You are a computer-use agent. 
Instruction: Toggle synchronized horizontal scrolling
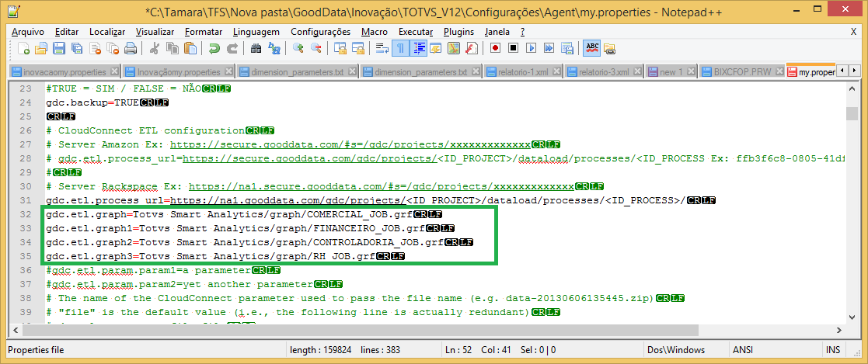[x=357, y=48]
